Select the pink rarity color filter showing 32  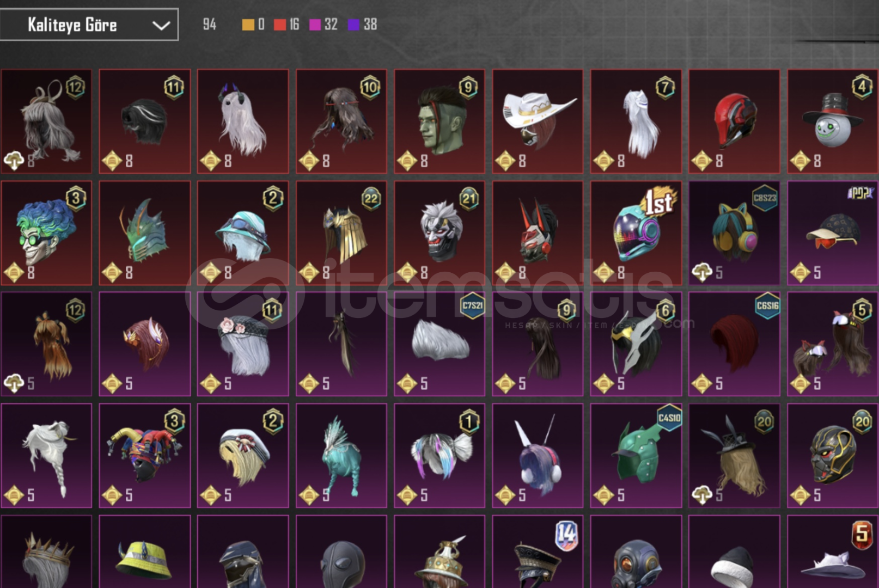click(323, 24)
